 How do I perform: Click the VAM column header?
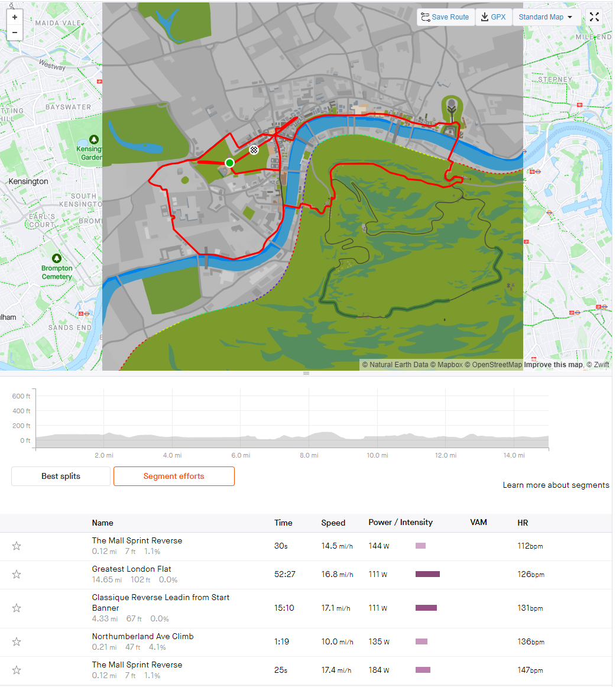point(478,522)
